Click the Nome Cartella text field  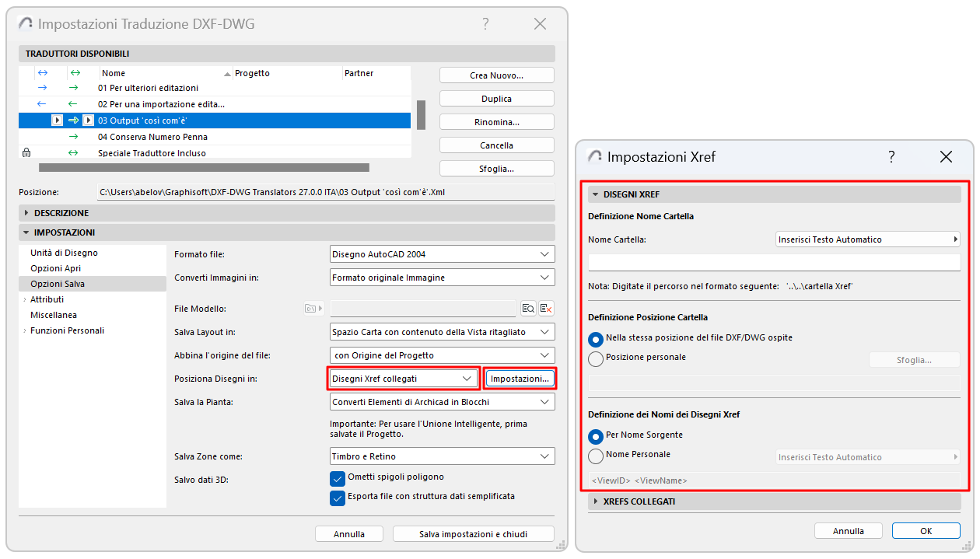click(x=774, y=263)
